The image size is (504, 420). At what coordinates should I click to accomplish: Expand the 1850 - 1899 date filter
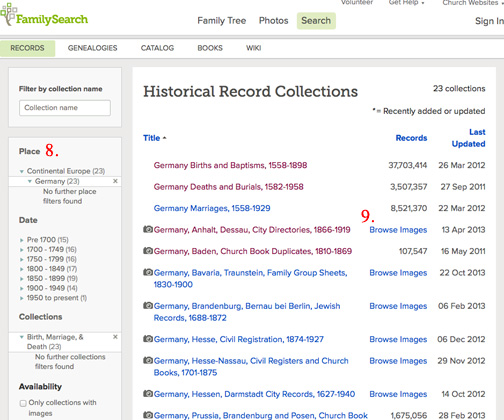(22, 279)
